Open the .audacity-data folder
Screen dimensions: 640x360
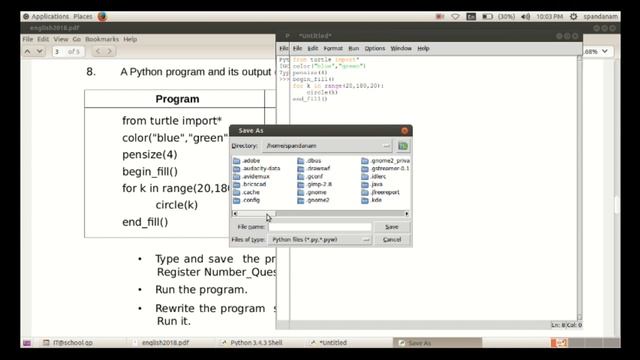257,169
